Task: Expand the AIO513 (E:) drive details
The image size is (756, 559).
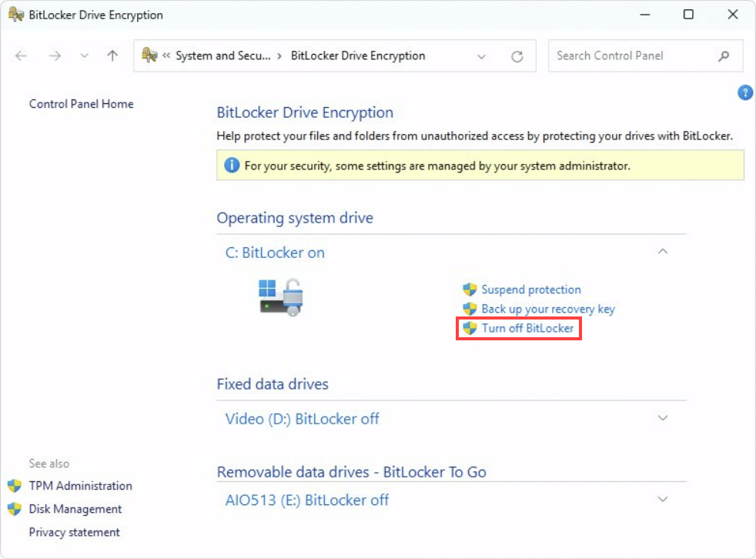Action: tap(662, 499)
